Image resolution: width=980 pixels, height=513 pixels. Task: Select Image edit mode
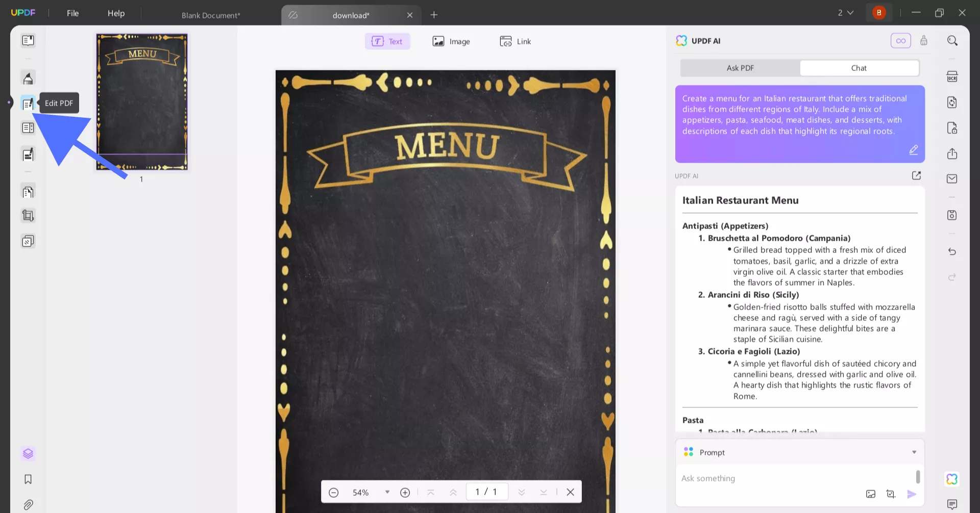pyautogui.click(x=451, y=41)
